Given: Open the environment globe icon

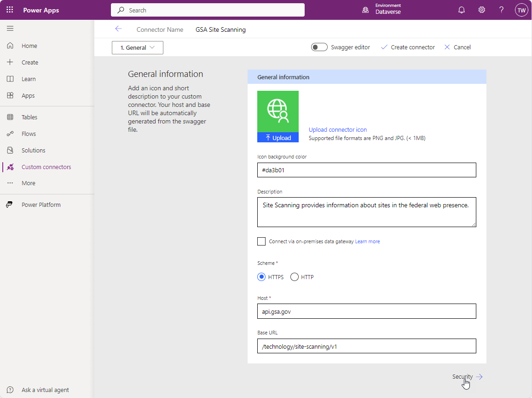Looking at the screenshot, I should click(x=365, y=10).
